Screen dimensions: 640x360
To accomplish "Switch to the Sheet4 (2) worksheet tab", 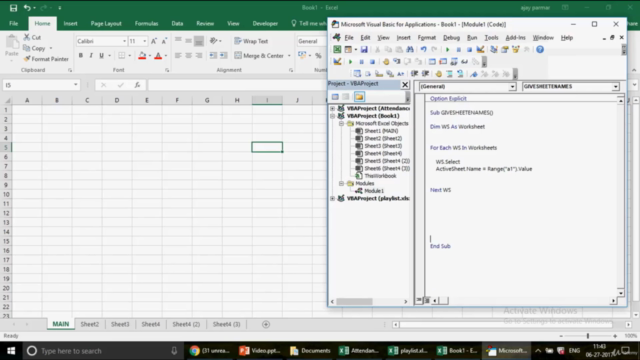I will 186,324.
